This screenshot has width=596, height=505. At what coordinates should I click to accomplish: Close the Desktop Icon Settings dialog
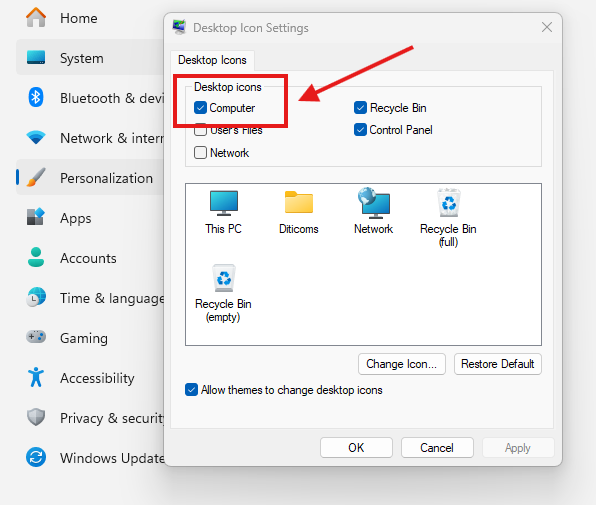tap(547, 27)
